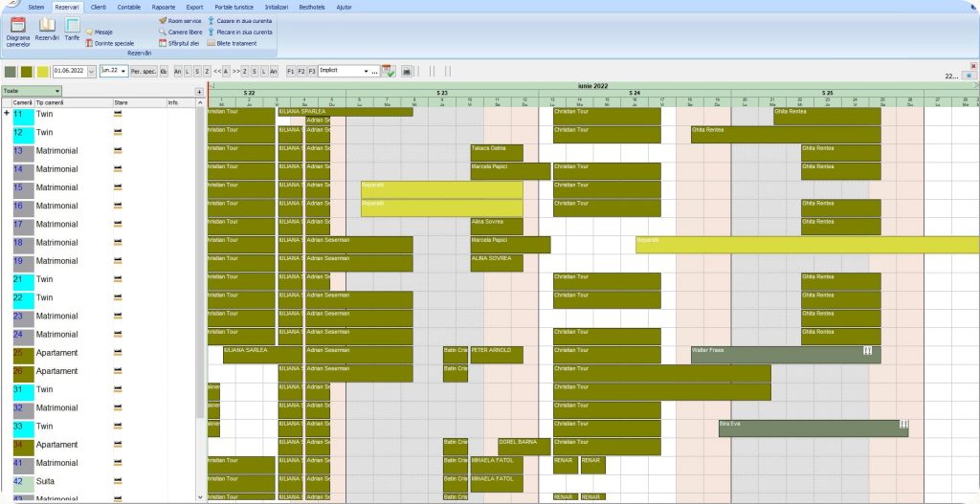Open the Rapoarte menu tab
980x504 pixels.
coord(164,7)
